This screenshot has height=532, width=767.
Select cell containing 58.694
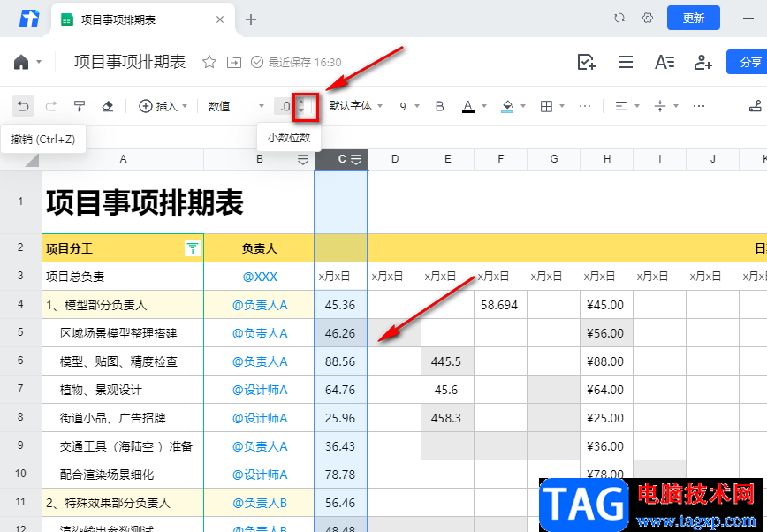coord(500,305)
